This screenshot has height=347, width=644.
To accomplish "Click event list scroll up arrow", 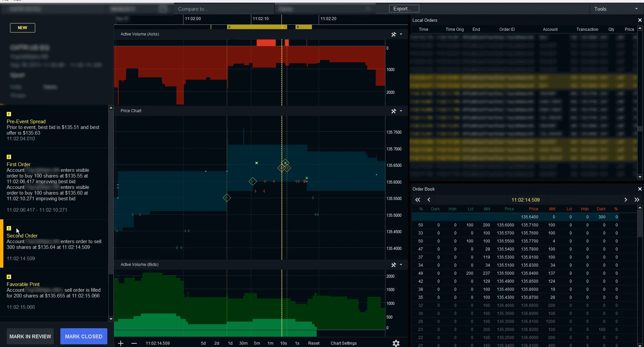I will click(x=111, y=108).
